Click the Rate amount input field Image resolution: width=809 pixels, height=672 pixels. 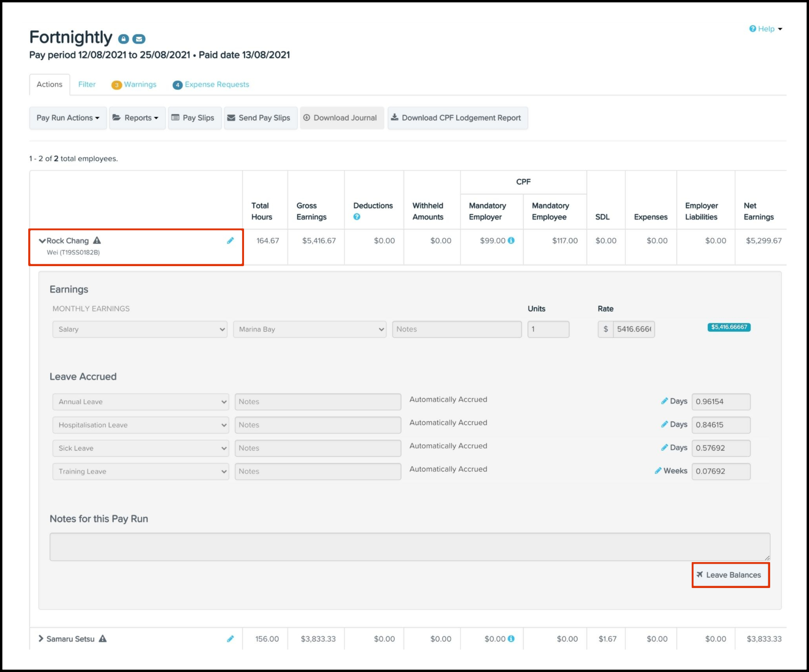point(634,329)
